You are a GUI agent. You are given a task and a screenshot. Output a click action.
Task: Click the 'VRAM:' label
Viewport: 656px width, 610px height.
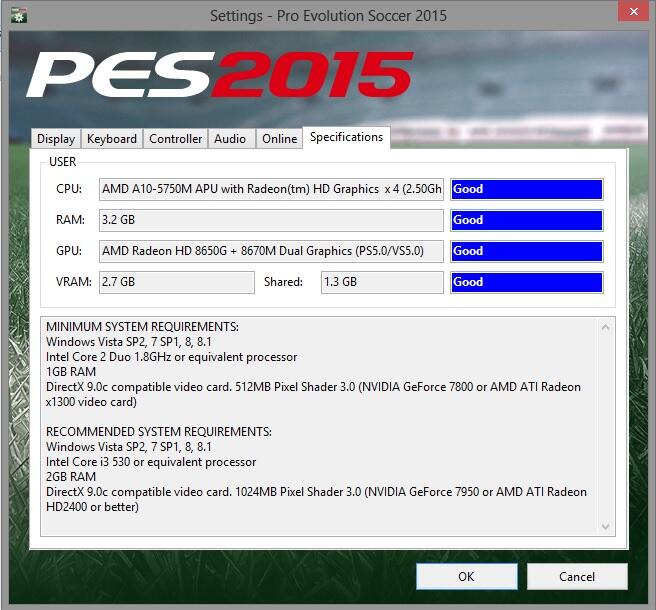click(74, 282)
